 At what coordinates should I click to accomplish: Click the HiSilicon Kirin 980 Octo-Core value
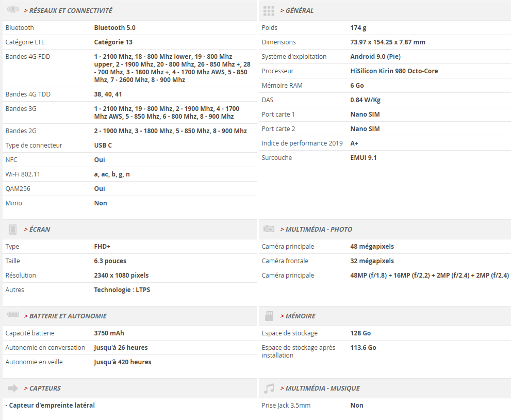[394, 71]
